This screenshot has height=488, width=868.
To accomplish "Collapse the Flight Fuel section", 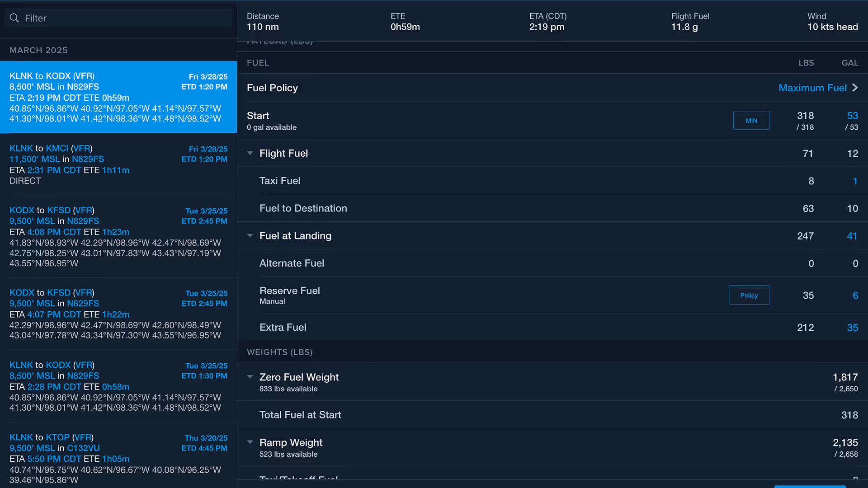I will pyautogui.click(x=250, y=153).
